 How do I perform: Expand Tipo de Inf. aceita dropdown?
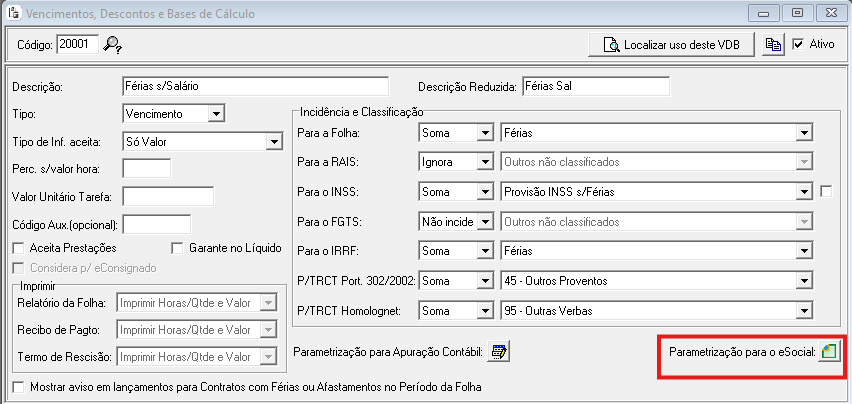273,142
